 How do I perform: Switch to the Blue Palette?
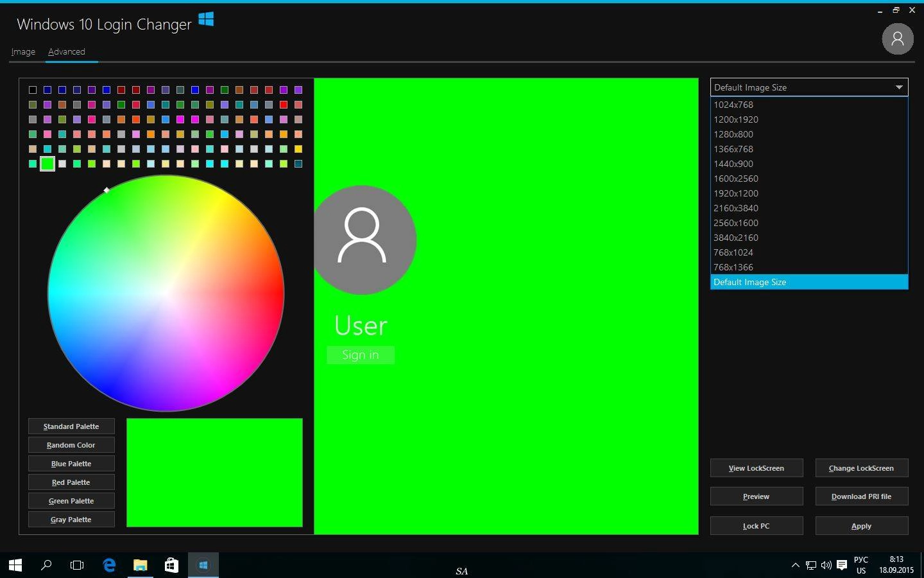tap(71, 464)
